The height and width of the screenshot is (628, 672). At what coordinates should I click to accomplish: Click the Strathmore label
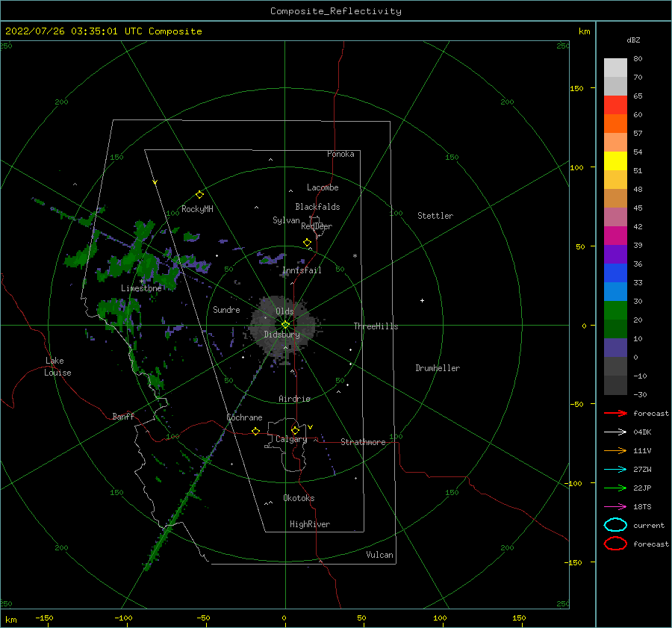coord(363,442)
